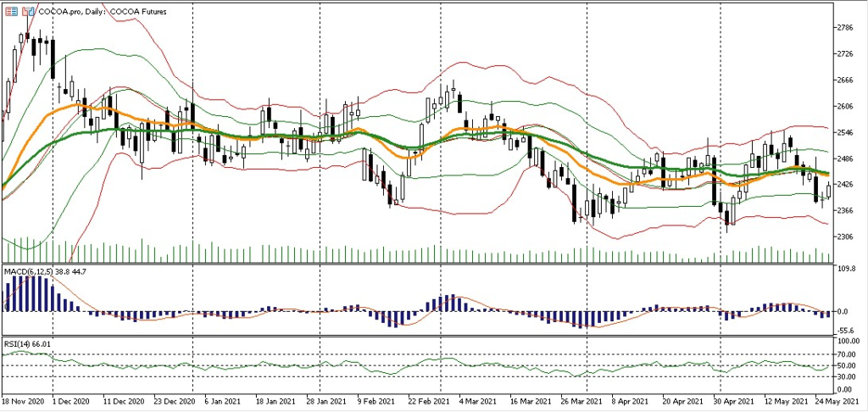This screenshot has height=412, width=868.
Task: Click the 109.8 value on MACD scale
Action: click(845, 269)
